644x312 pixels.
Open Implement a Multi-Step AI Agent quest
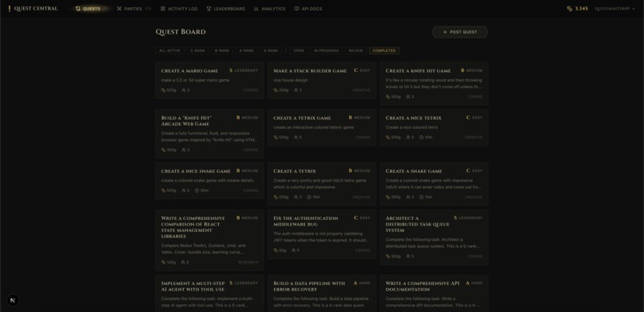[x=209, y=293]
